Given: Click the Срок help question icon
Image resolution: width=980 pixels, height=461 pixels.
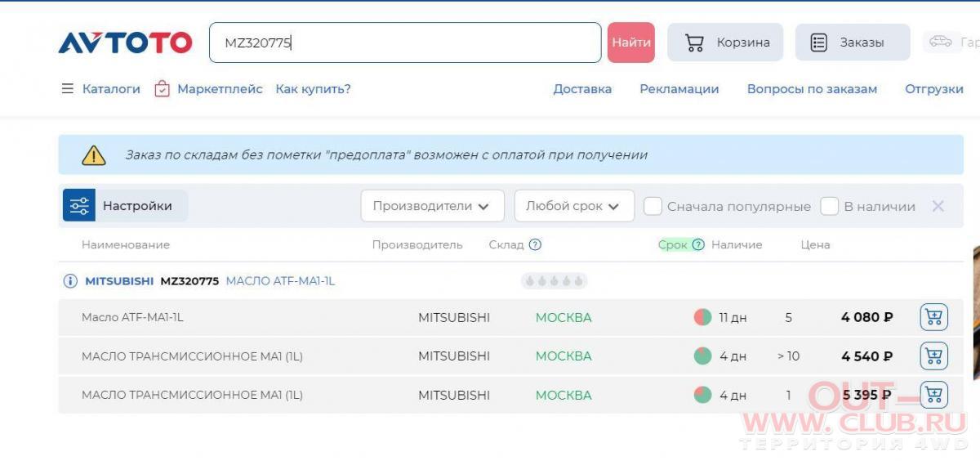Looking at the screenshot, I should [698, 244].
